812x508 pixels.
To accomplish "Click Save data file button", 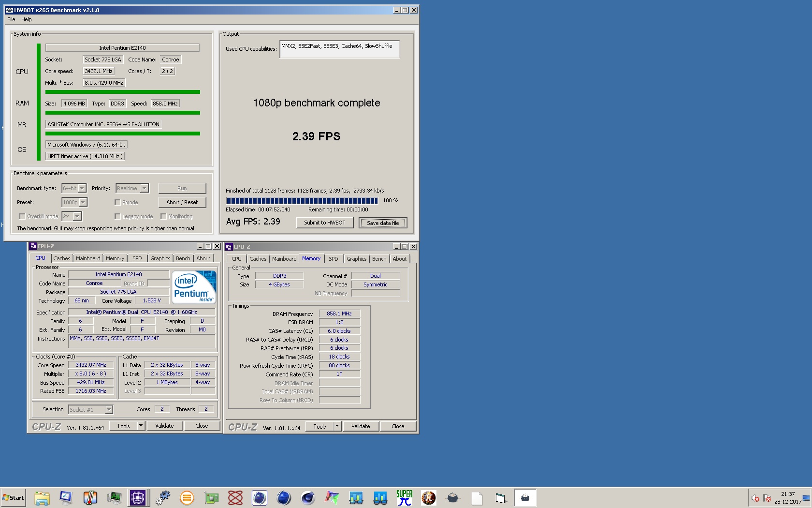I will click(383, 223).
